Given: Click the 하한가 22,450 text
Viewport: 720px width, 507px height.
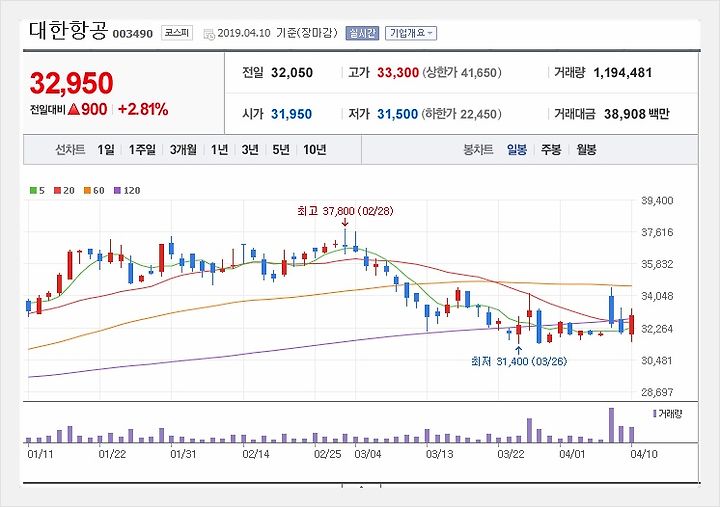Looking at the screenshot, I should (461, 114).
